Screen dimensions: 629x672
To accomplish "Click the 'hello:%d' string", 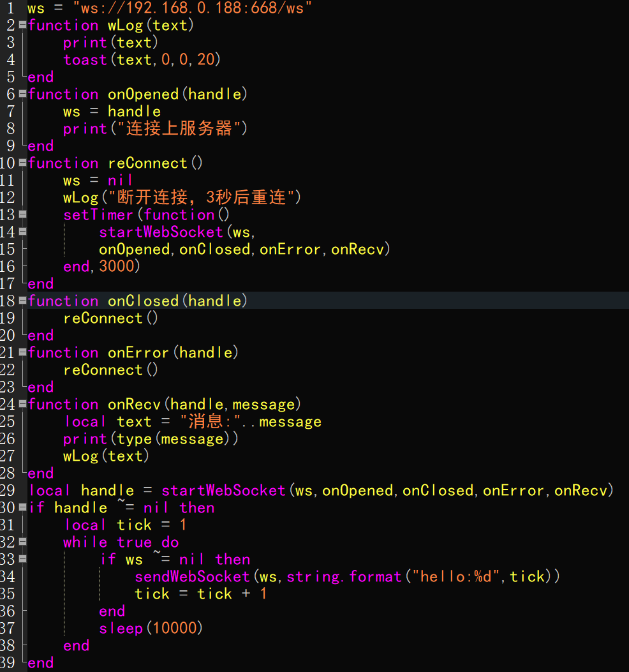I will point(455,576).
